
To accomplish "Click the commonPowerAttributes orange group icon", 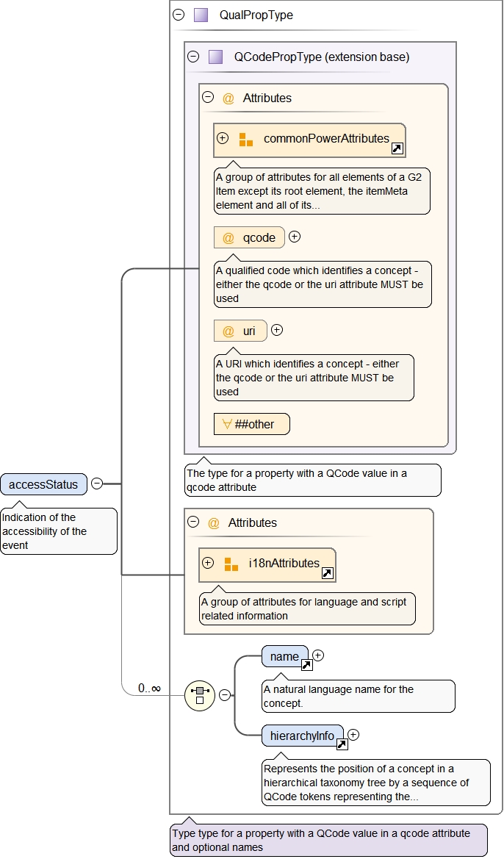I will tap(245, 139).
